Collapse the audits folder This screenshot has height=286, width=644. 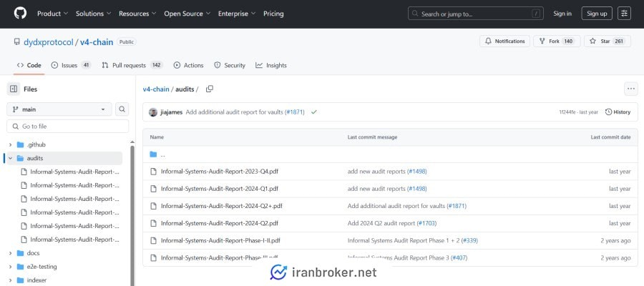click(10, 159)
